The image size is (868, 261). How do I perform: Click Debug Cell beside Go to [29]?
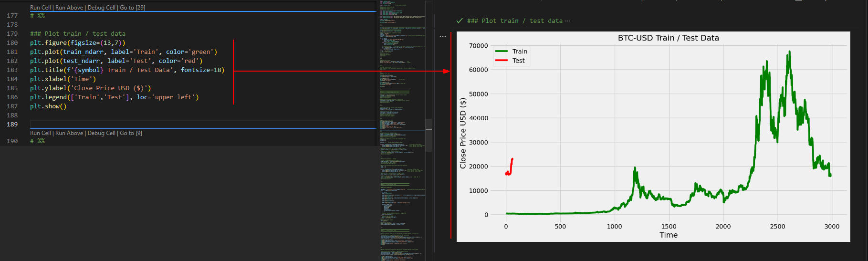point(102,8)
